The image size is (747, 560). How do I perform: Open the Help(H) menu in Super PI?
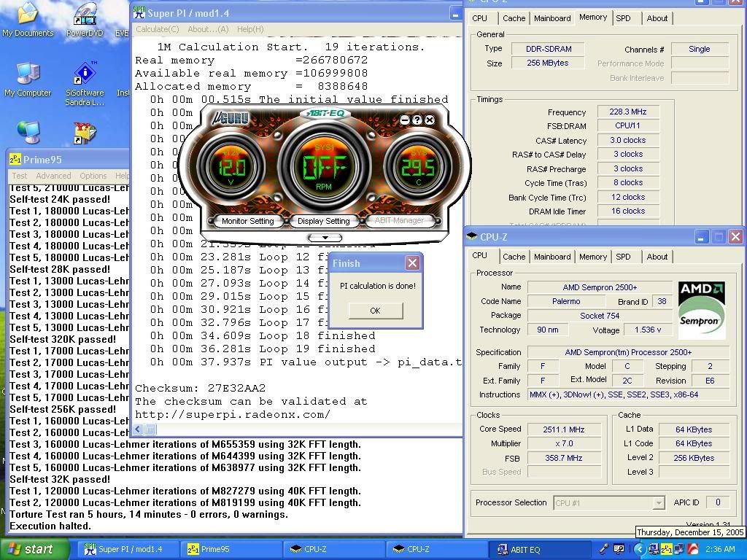(251, 29)
